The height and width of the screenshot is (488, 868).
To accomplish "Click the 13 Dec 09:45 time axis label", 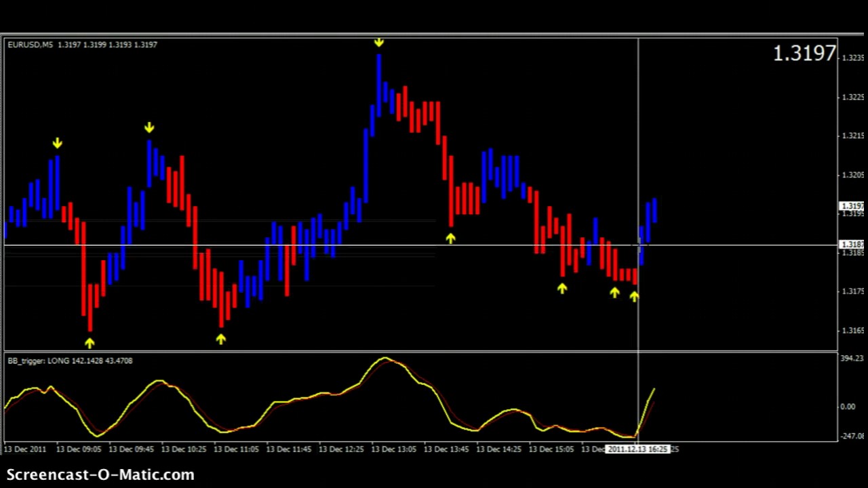I will 131,449.
